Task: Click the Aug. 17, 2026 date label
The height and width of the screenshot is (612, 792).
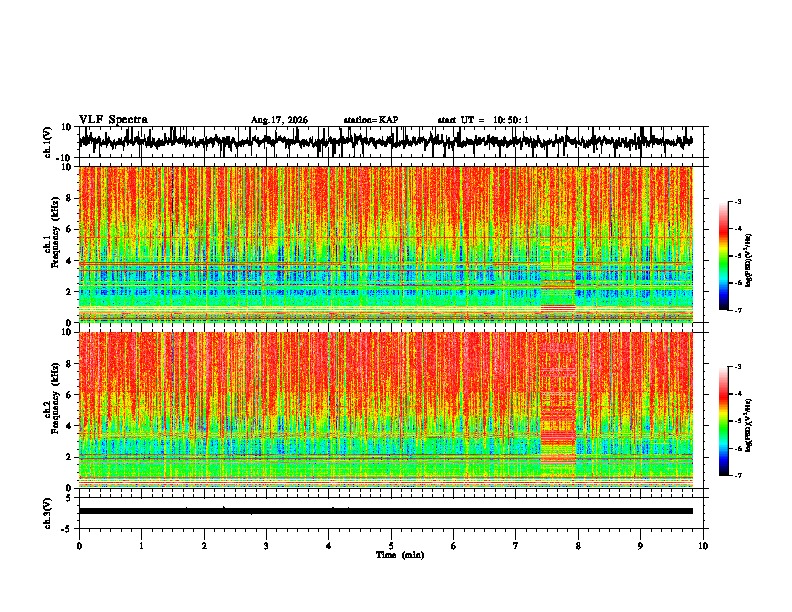Action: (279, 120)
